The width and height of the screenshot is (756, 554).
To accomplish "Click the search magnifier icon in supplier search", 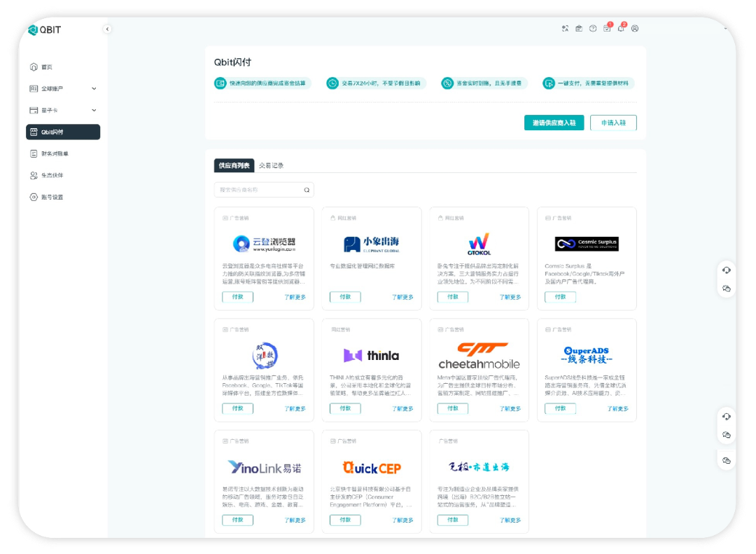I will 307,190.
